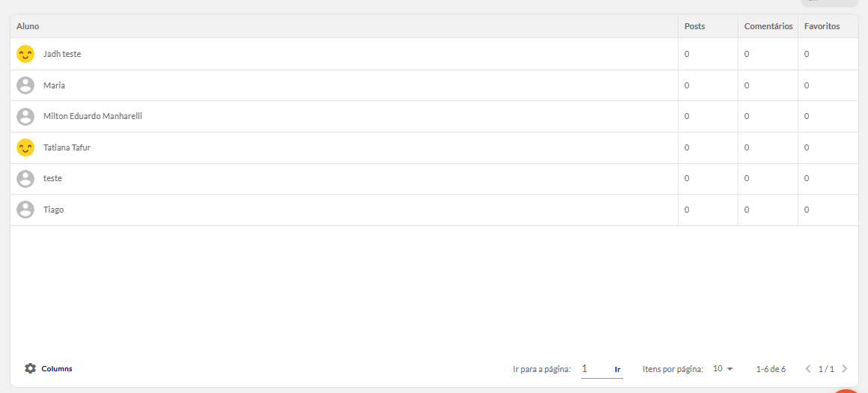Click the avatar icon next to teste
The width and height of the screenshot is (868, 393).
coord(25,178)
